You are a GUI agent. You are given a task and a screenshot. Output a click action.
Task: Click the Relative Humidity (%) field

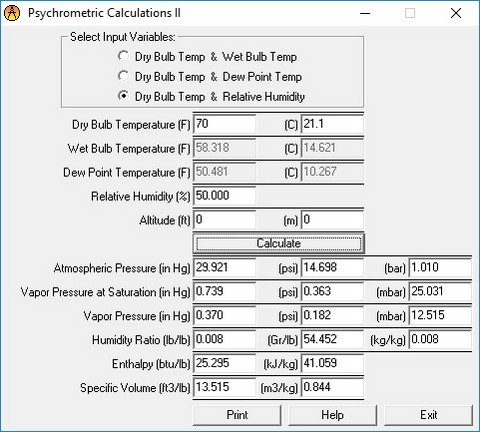[224, 196]
